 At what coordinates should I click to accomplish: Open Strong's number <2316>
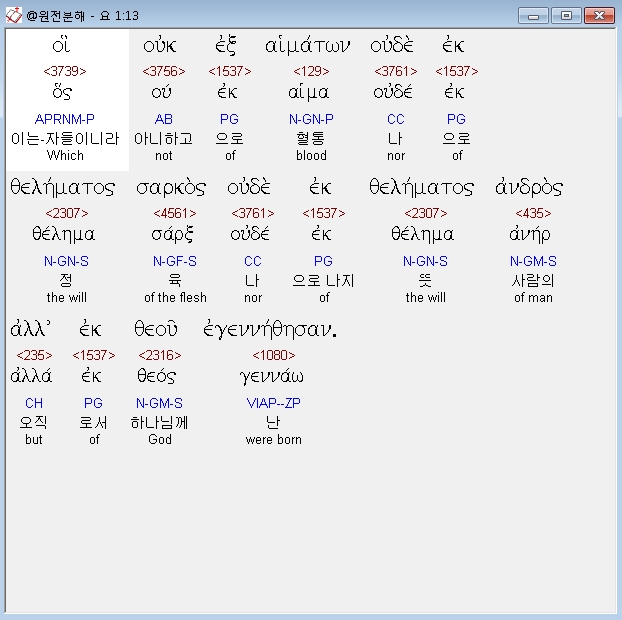click(160, 355)
